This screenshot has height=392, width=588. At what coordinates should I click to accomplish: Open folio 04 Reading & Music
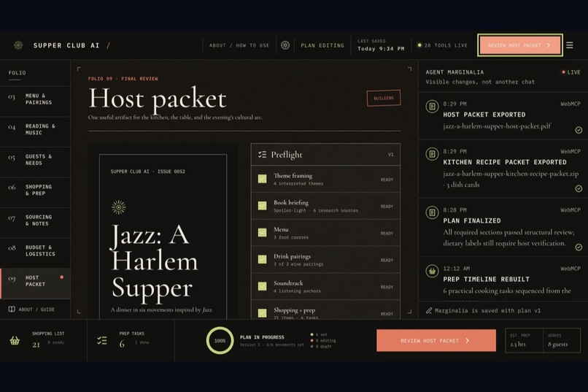coord(35,131)
